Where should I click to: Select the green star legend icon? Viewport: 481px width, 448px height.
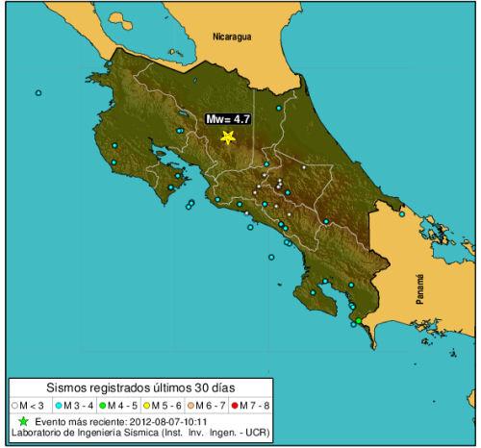click(23, 422)
